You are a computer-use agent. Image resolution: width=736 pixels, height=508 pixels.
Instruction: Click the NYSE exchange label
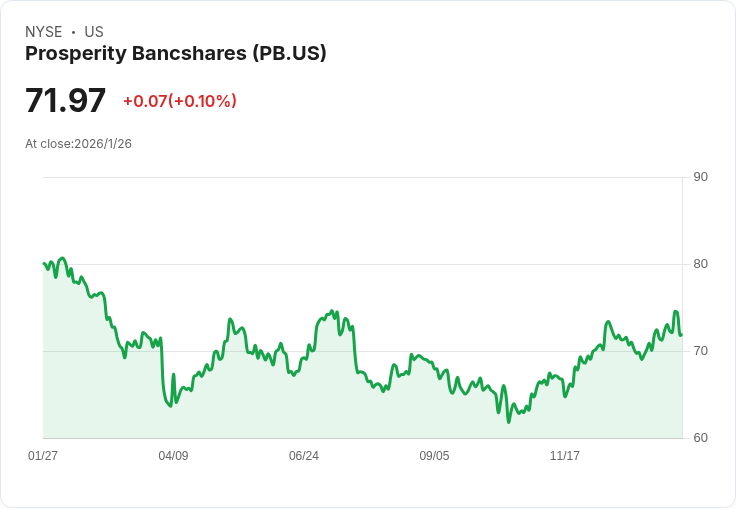tap(43, 32)
